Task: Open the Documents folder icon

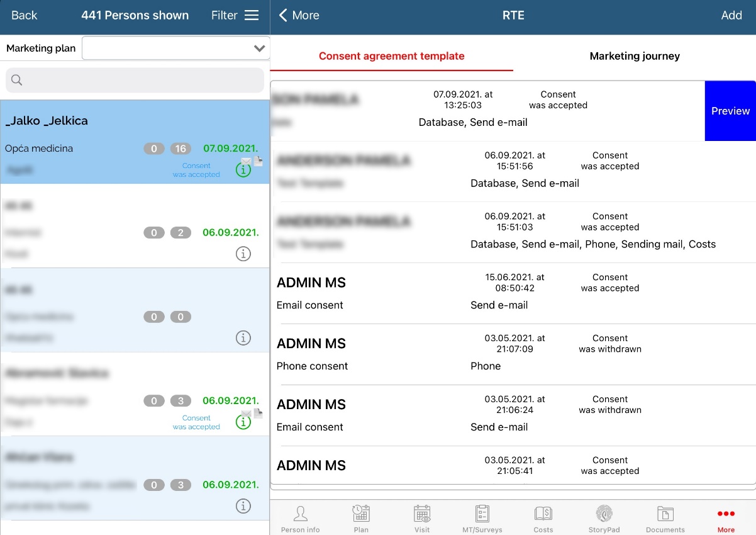Action: [x=665, y=514]
